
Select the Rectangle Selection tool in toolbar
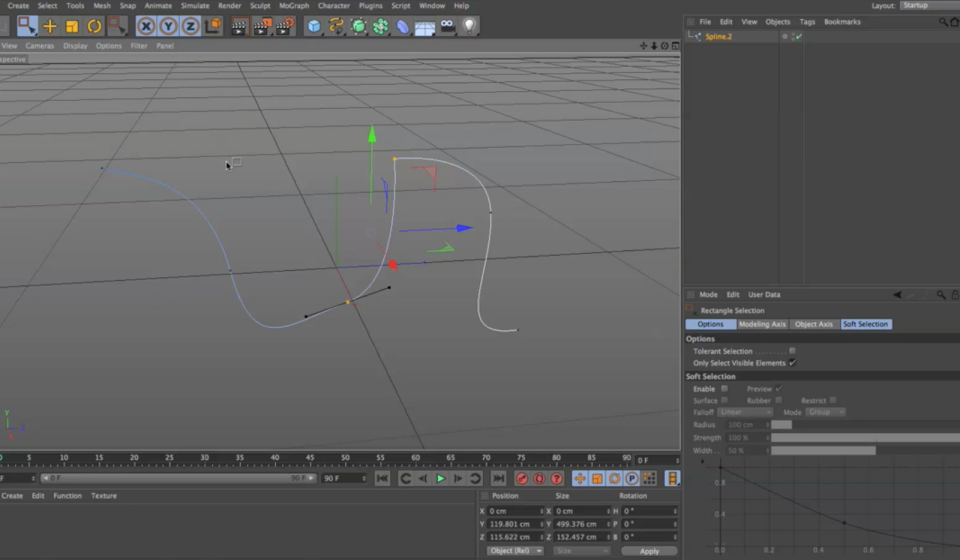(x=27, y=26)
